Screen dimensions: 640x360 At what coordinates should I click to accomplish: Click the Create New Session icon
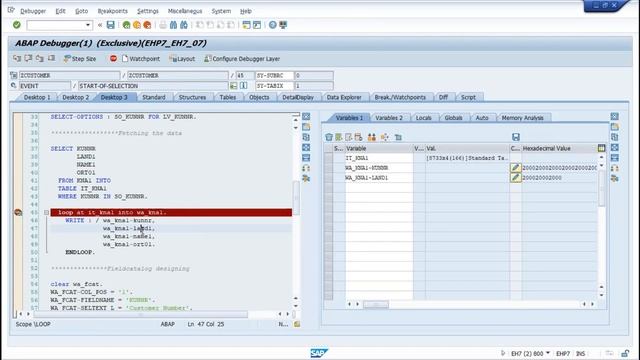tap(246, 25)
